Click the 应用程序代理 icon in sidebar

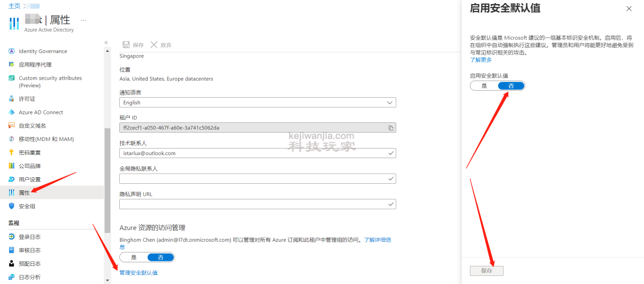12,64
